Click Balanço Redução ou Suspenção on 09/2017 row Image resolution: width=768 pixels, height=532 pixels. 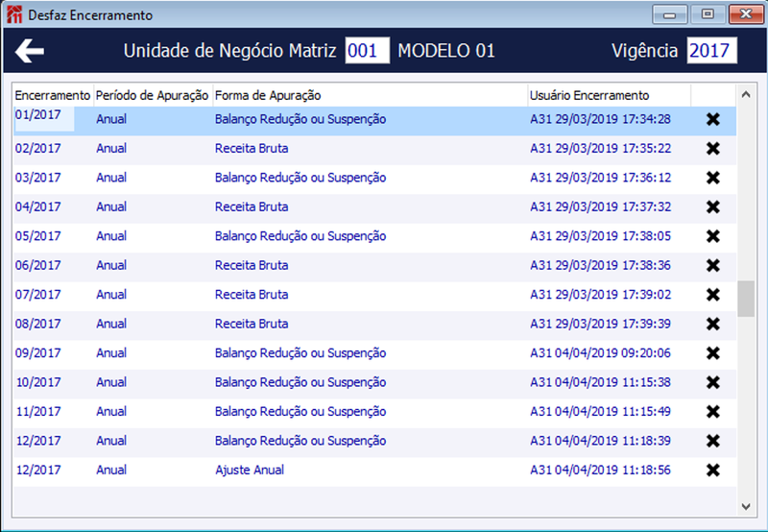click(300, 352)
